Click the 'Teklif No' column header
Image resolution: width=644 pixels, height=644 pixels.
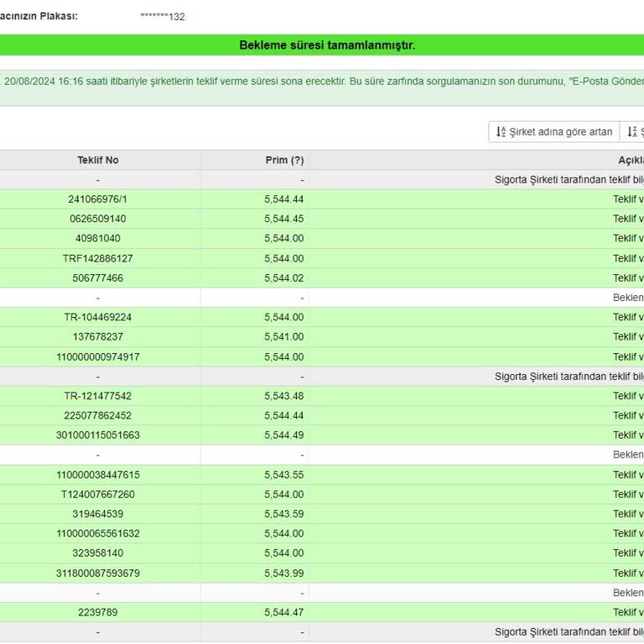tap(98, 160)
